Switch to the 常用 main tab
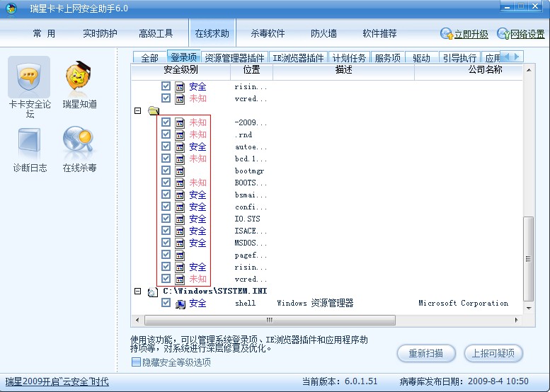The image size is (550, 392). click(x=44, y=34)
